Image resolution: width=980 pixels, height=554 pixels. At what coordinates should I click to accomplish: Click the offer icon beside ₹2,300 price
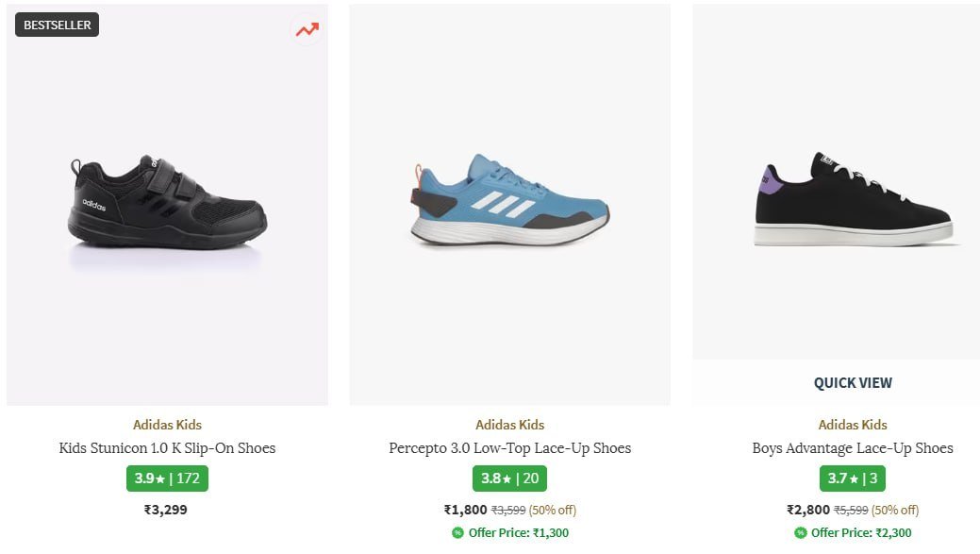[800, 533]
